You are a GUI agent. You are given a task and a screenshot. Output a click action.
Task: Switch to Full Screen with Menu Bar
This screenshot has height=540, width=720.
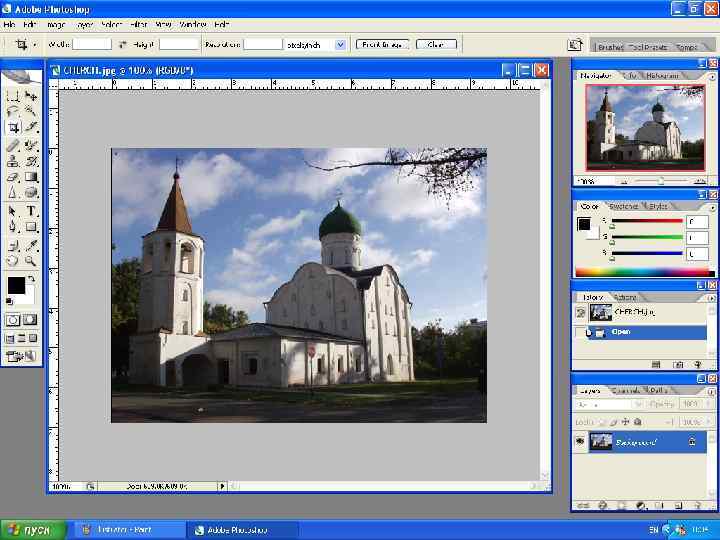tap(22, 339)
